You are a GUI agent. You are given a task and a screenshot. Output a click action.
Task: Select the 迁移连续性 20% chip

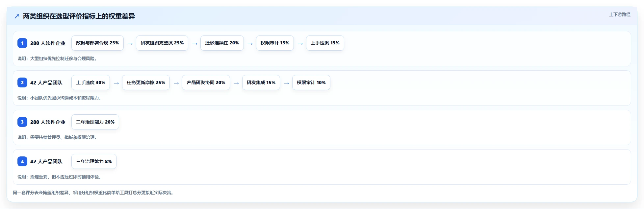point(222,43)
